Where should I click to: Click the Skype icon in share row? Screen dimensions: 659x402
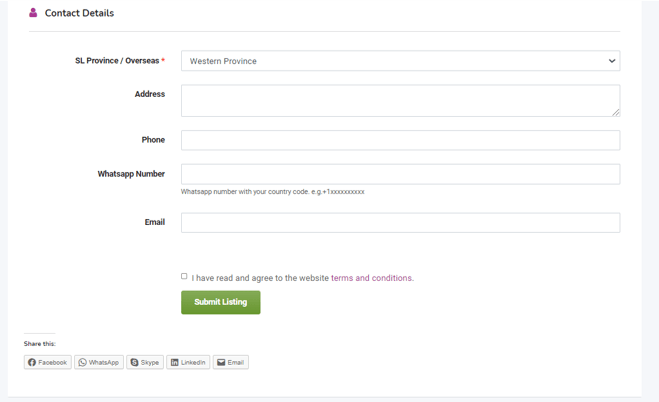[x=135, y=363]
